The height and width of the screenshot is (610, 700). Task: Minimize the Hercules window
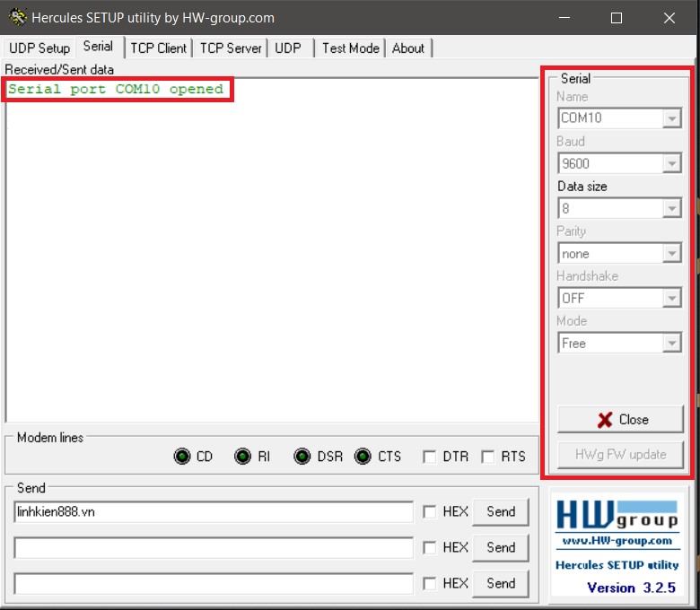[x=564, y=18]
